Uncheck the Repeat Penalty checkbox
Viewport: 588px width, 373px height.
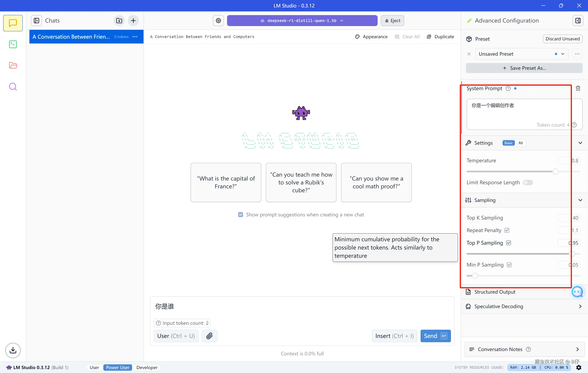click(x=507, y=230)
